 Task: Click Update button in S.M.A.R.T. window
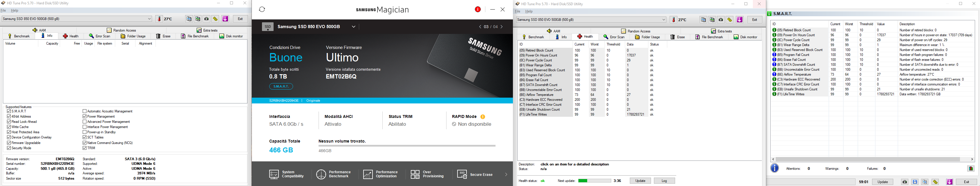[883, 182]
